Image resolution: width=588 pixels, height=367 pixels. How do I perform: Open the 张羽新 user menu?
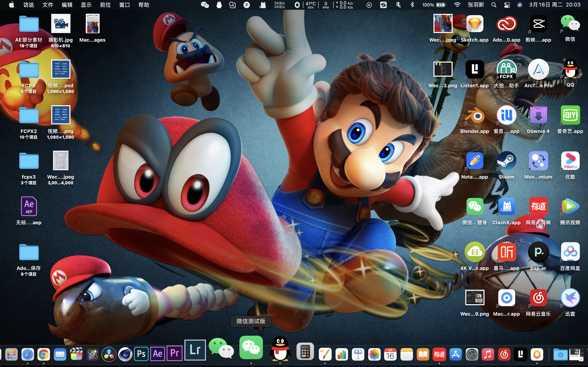click(x=476, y=5)
